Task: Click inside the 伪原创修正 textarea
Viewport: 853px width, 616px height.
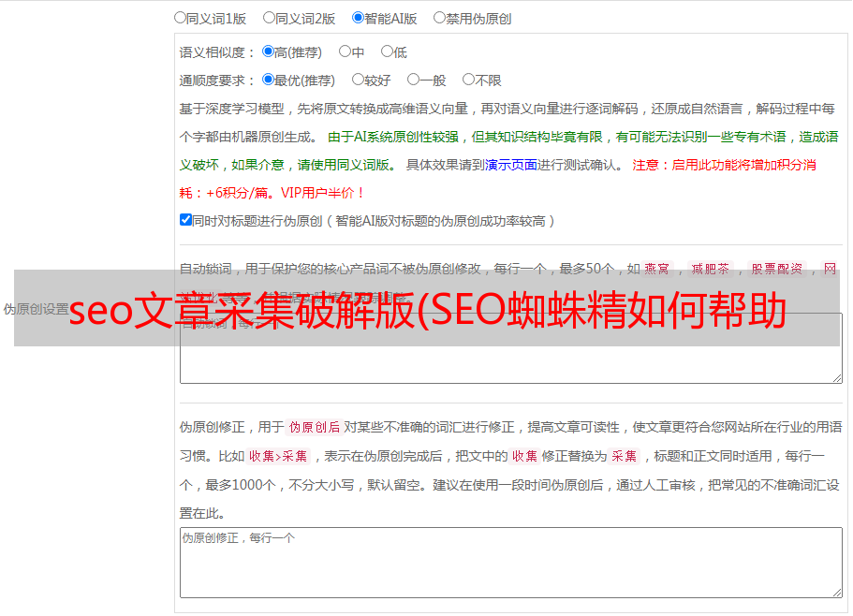Action: pos(511,563)
